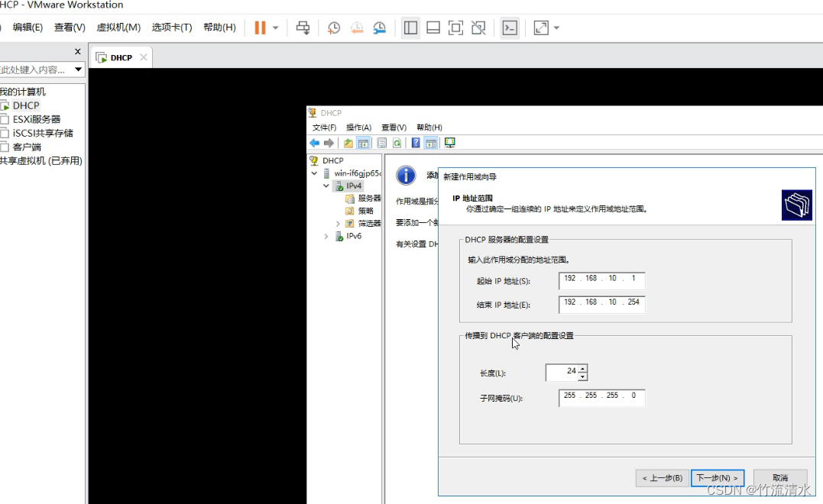The image size is (823, 504).
Task: Click the monitor icon in DHCP toolbar
Action: [x=450, y=143]
